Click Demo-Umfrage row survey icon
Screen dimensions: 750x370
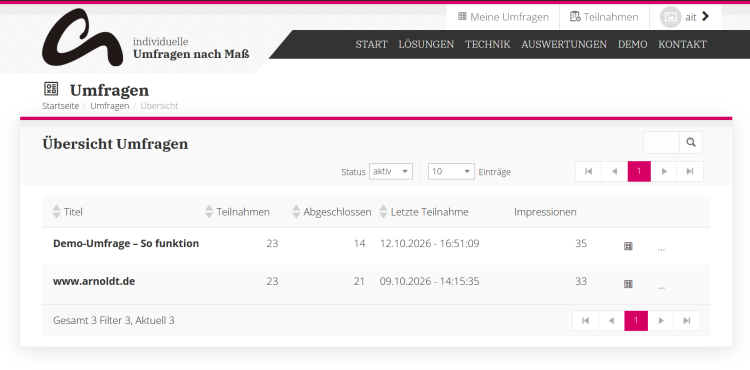click(x=629, y=246)
